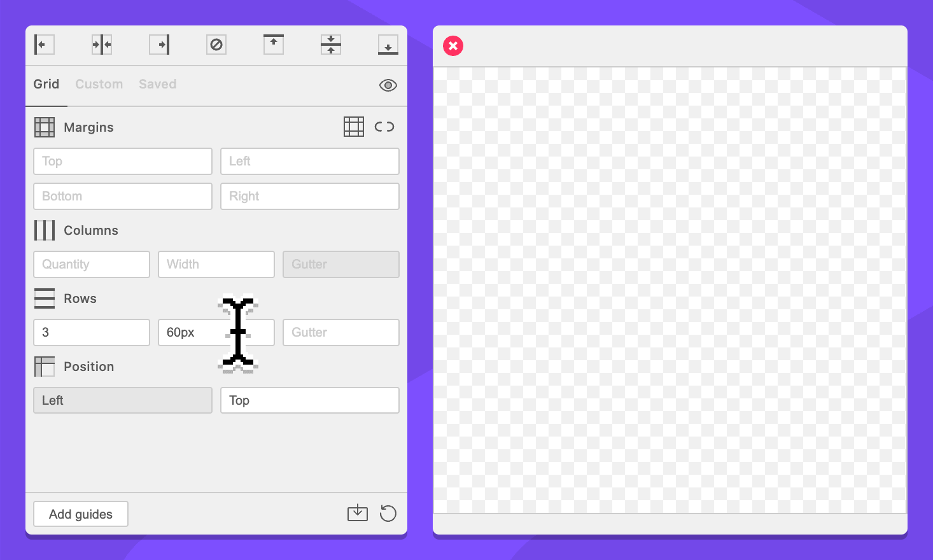This screenshot has height=560, width=933.
Task: Close the preview with red button
Action: [453, 46]
